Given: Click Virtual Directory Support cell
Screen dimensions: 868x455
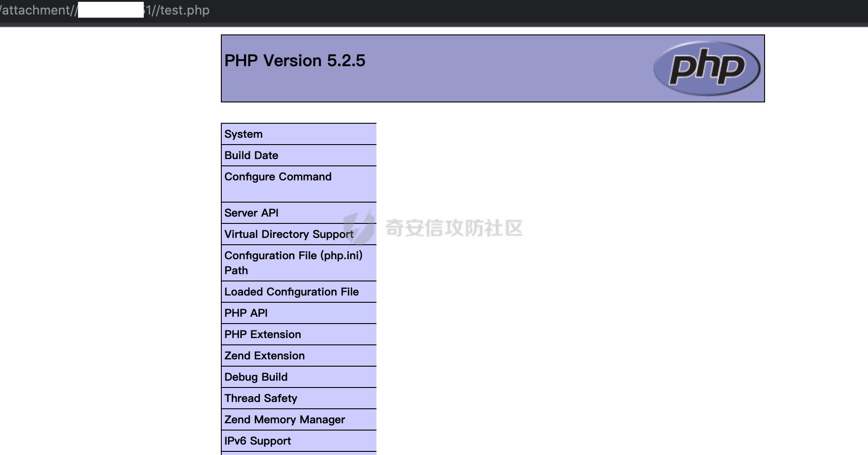Looking at the screenshot, I should (x=299, y=234).
